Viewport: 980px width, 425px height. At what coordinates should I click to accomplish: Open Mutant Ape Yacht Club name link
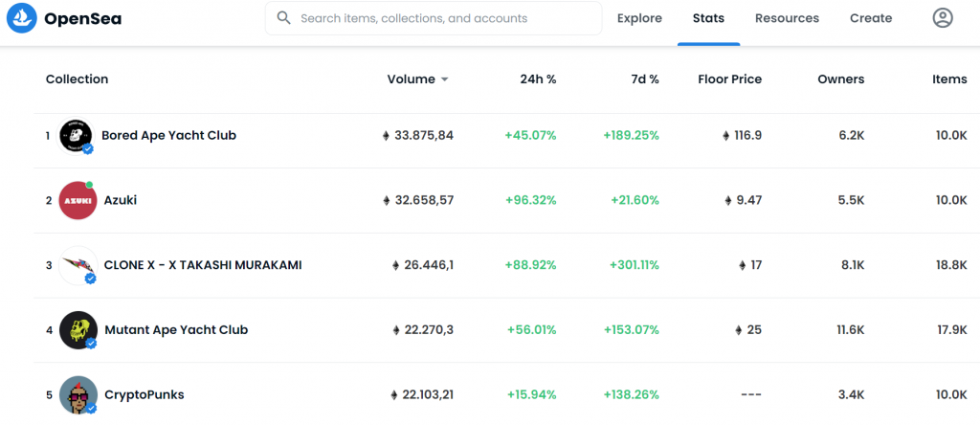(x=176, y=330)
